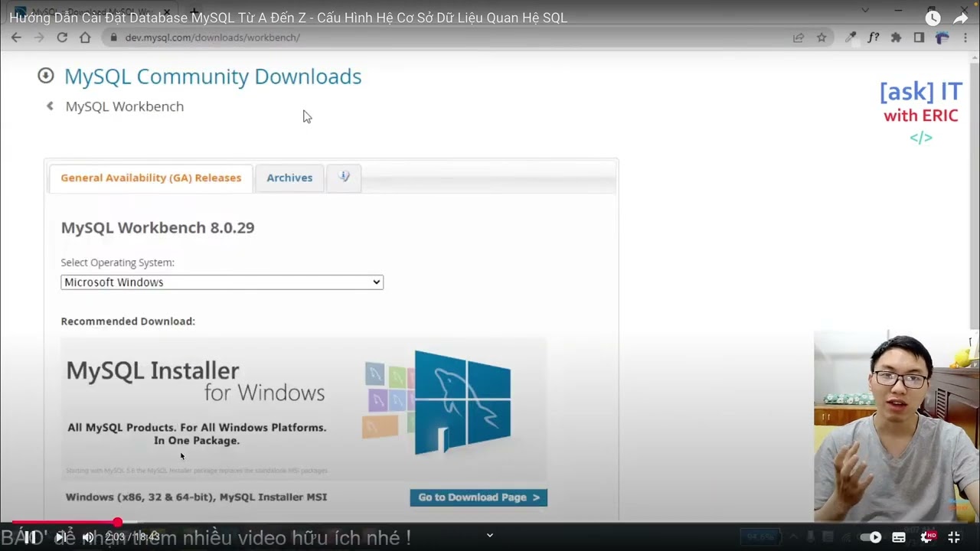Reload the page in Chrome
The image size is (980, 551).
[x=62, y=37]
